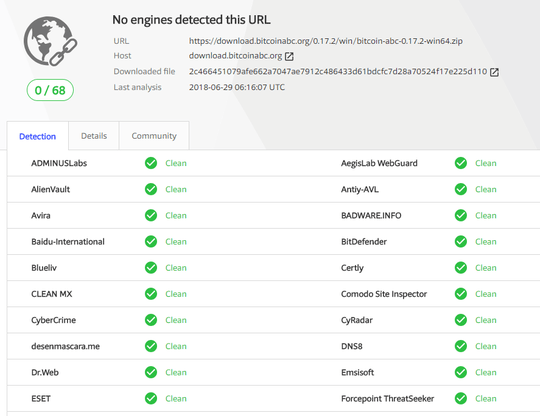Click the Clean result for ESET
Image resolution: width=540 pixels, height=416 pixels.
[x=176, y=399]
